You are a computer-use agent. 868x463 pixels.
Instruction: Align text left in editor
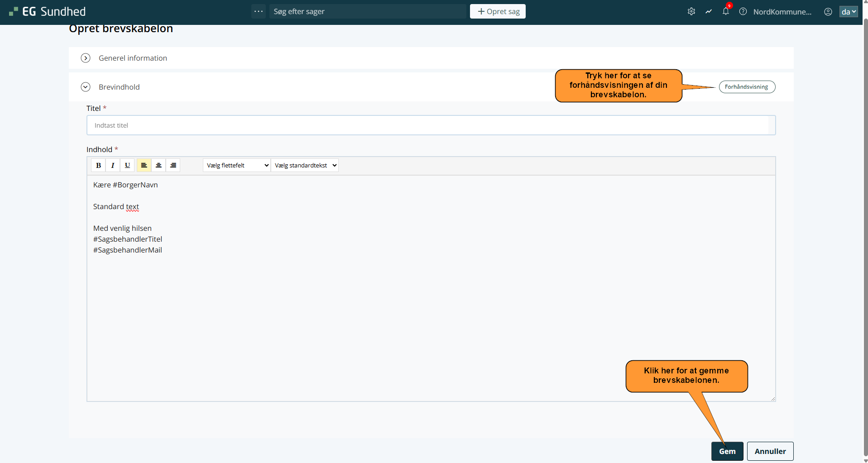[x=144, y=165]
